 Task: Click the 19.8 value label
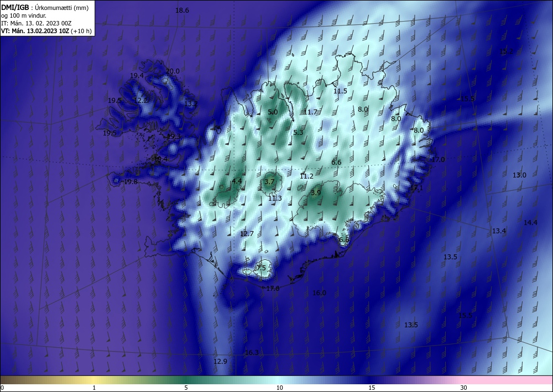(131, 182)
